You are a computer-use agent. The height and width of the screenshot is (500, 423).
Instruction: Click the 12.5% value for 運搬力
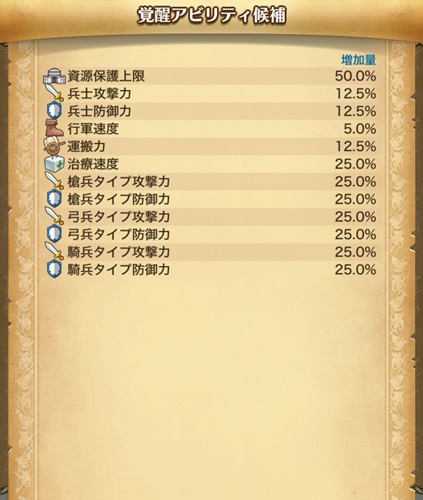click(355, 146)
